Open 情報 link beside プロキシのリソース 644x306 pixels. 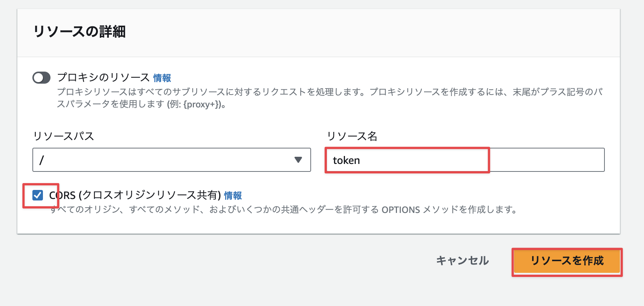tap(162, 78)
